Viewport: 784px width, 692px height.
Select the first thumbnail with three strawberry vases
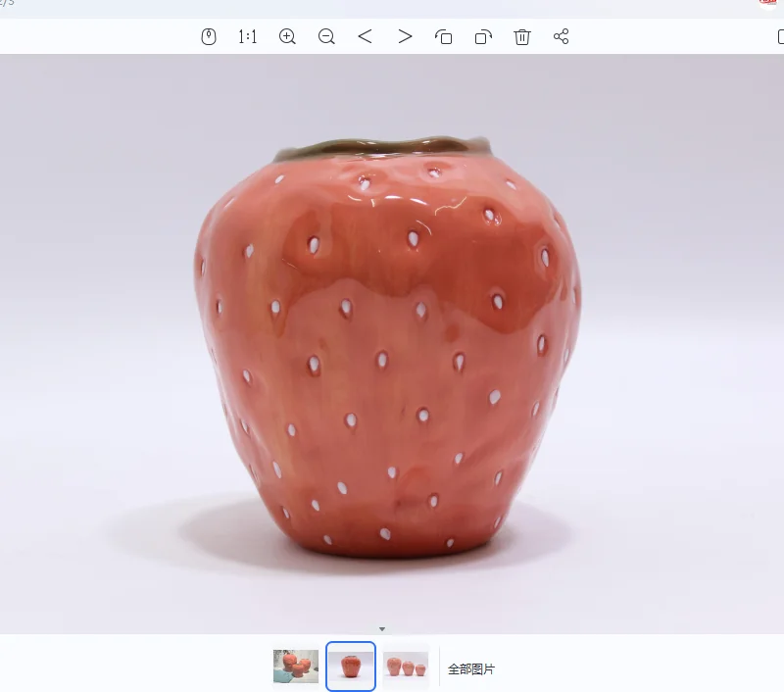coord(296,667)
